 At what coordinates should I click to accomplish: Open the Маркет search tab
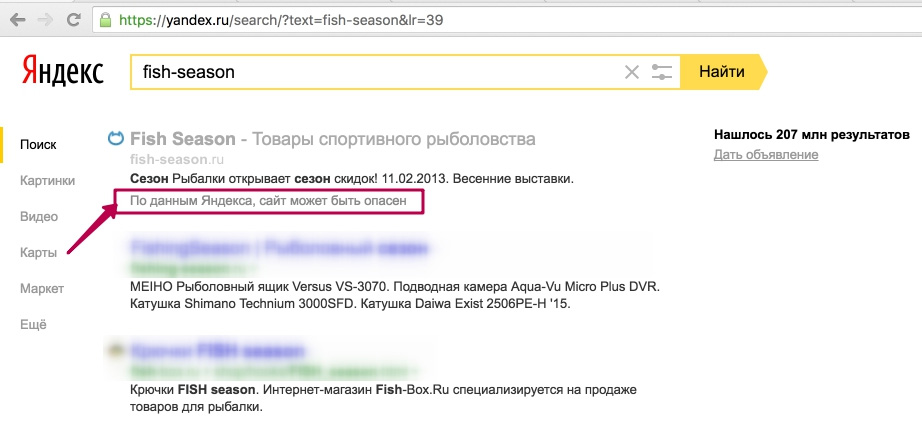pos(42,289)
